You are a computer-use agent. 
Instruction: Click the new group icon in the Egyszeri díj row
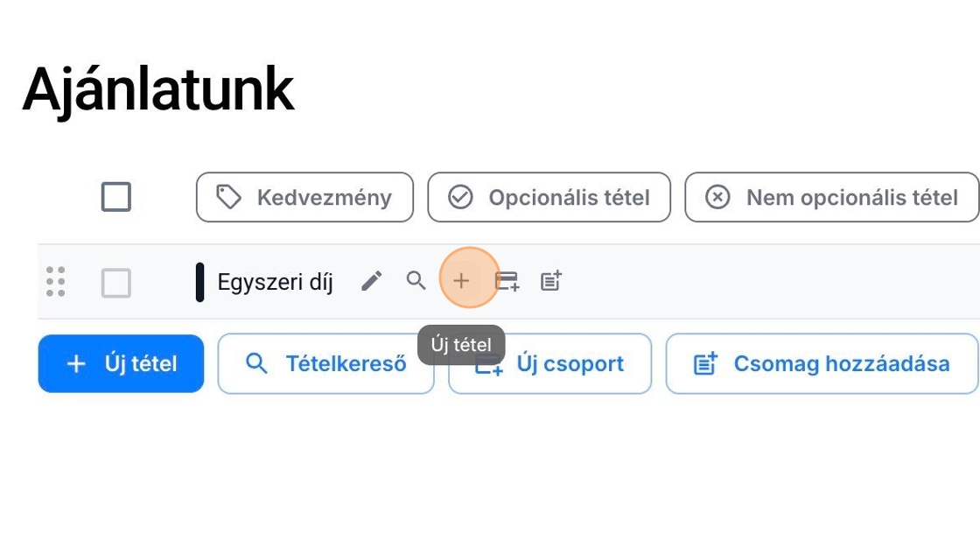(x=507, y=281)
